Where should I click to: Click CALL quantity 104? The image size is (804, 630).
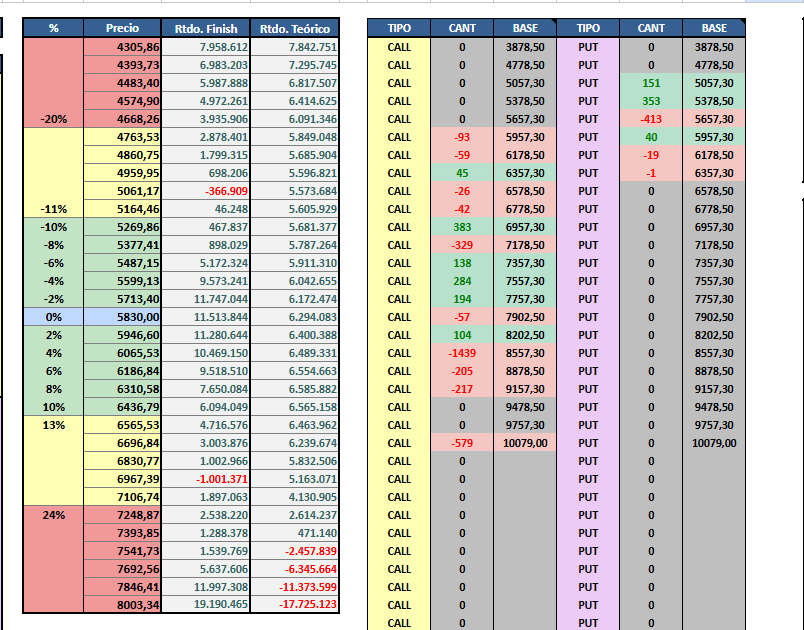coord(462,335)
